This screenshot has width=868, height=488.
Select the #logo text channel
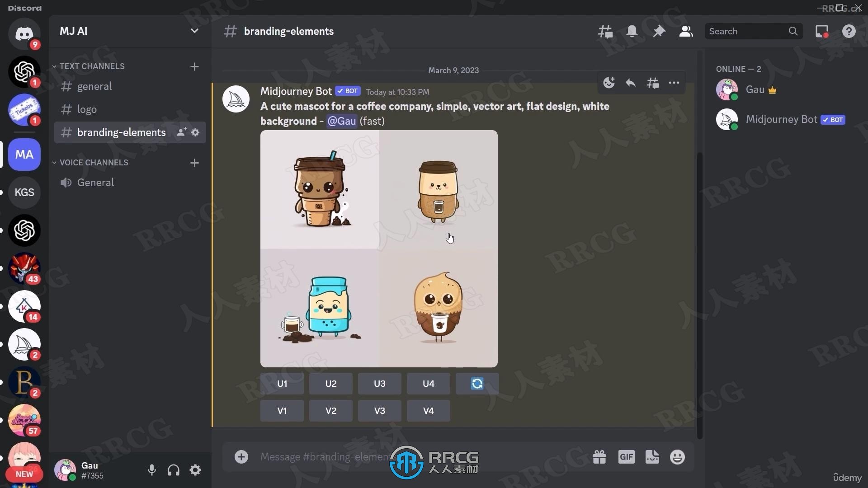[86, 109]
